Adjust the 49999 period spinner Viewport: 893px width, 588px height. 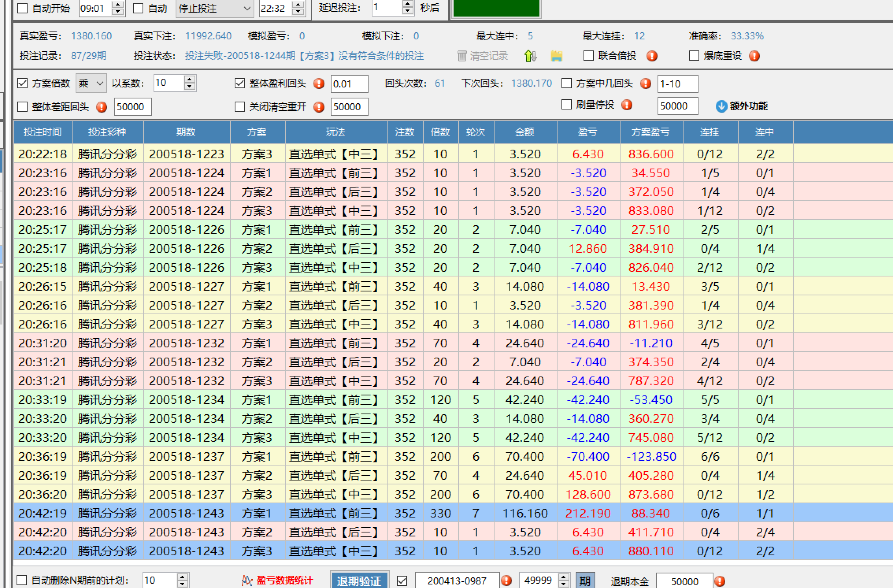(x=563, y=580)
